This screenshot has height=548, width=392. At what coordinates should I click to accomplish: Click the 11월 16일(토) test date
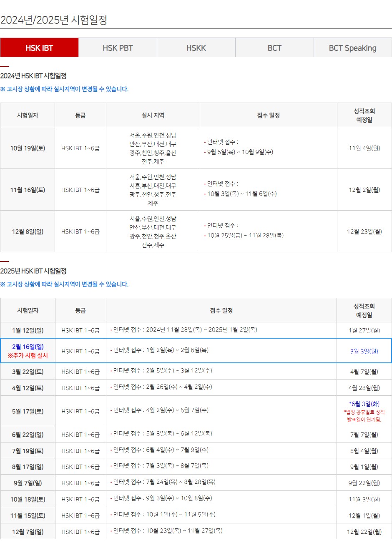click(28, 189)
